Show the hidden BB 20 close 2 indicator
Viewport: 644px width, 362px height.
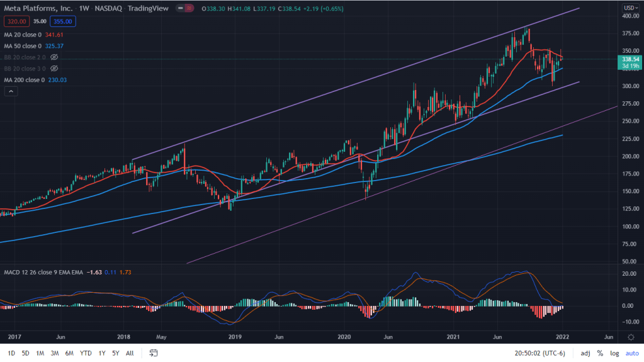click(54, 56)
